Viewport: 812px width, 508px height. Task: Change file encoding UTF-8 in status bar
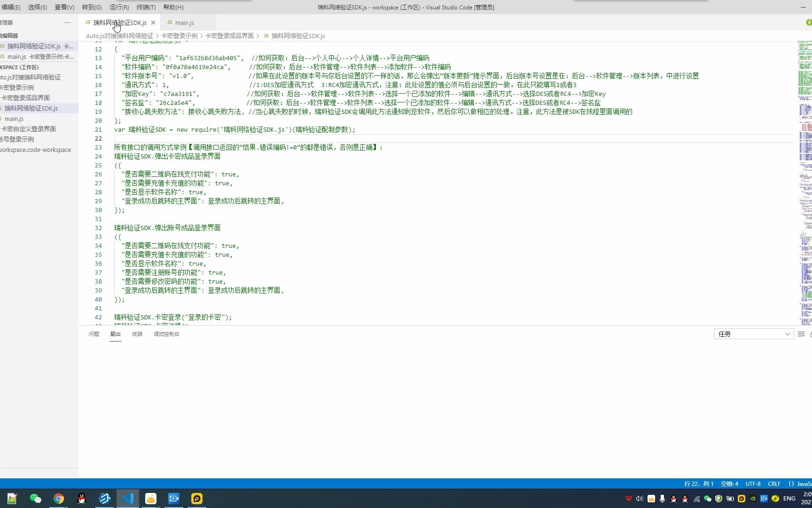753,484
